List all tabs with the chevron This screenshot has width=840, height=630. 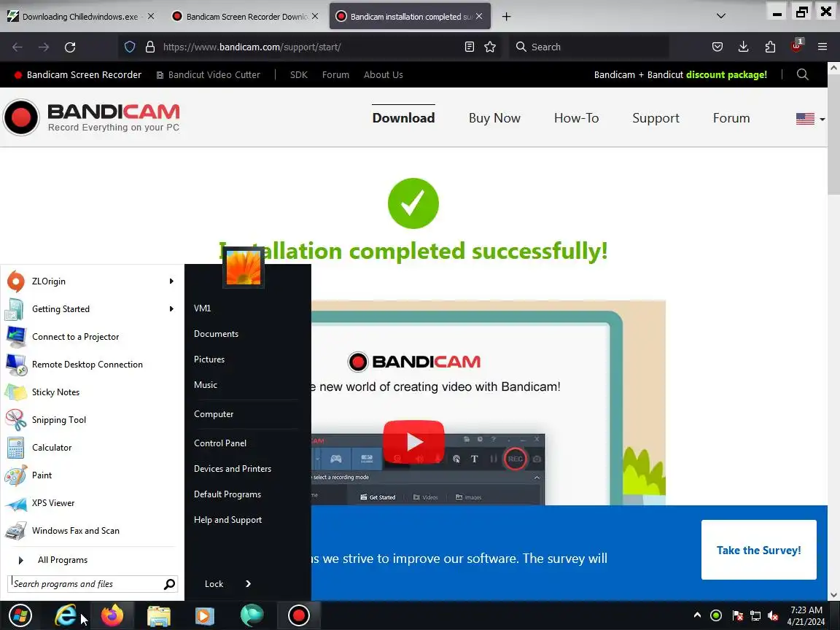(x=721, y=16)
